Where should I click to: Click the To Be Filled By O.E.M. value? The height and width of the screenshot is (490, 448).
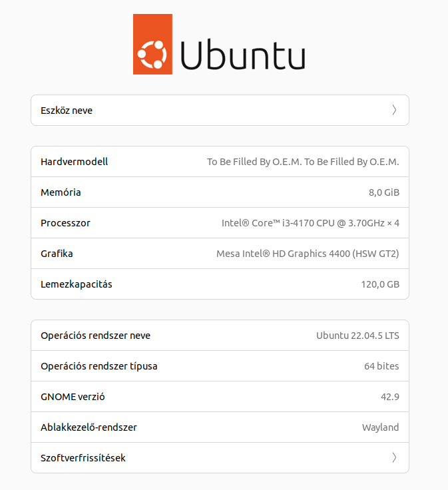pos(303,162)
